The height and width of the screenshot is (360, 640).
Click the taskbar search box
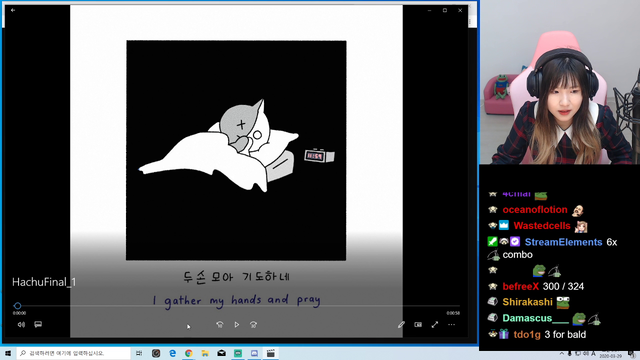pos(73,353)
